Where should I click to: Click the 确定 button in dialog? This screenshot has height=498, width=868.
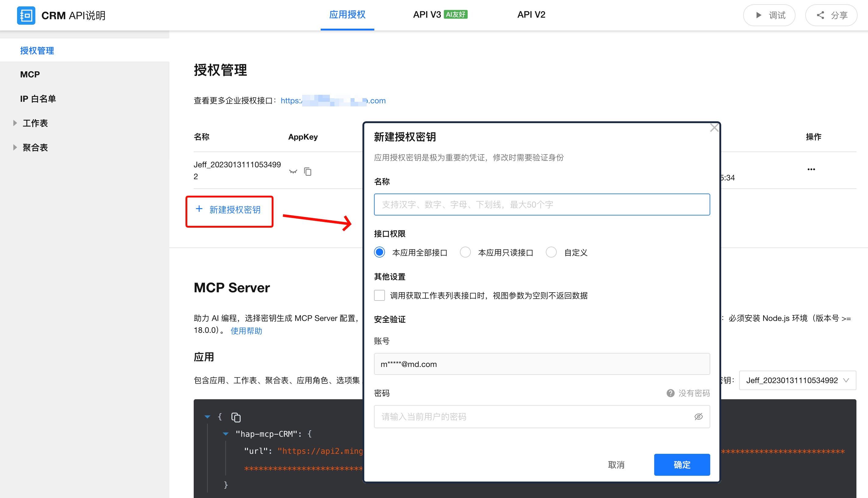click(x=682, y=464)
